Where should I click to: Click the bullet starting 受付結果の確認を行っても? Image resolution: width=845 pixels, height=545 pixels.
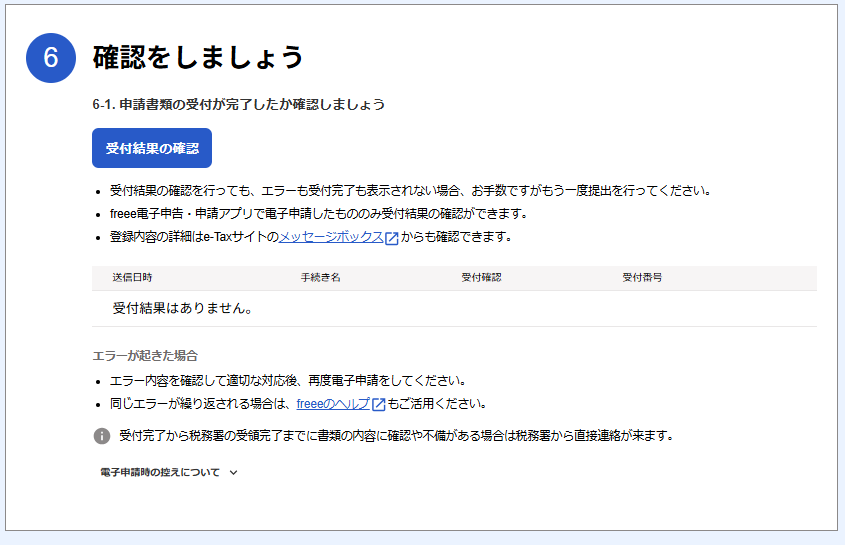(x=411, y=190)
